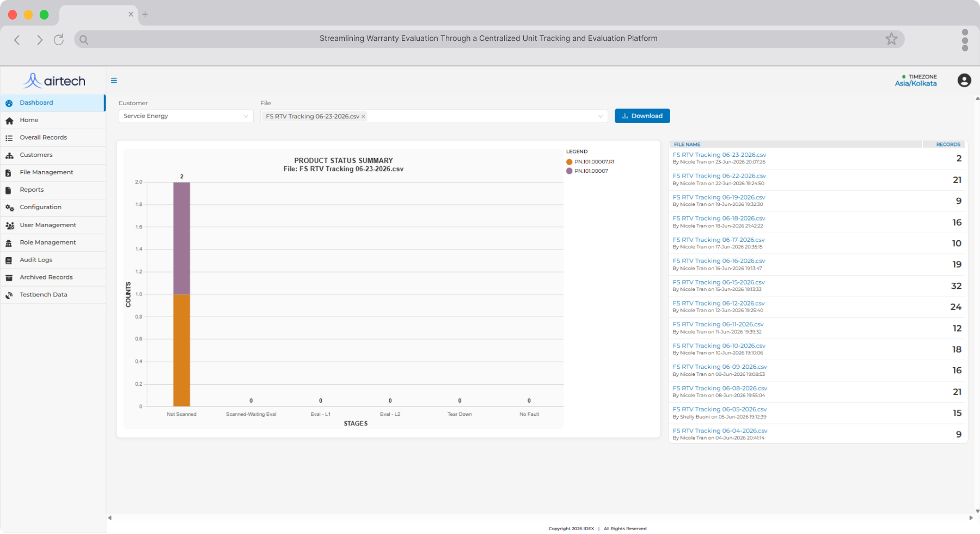The width and height of the screenshot is (980, 534).
Task: Go back with browser back arrow
Action: [x=17, y=40]
